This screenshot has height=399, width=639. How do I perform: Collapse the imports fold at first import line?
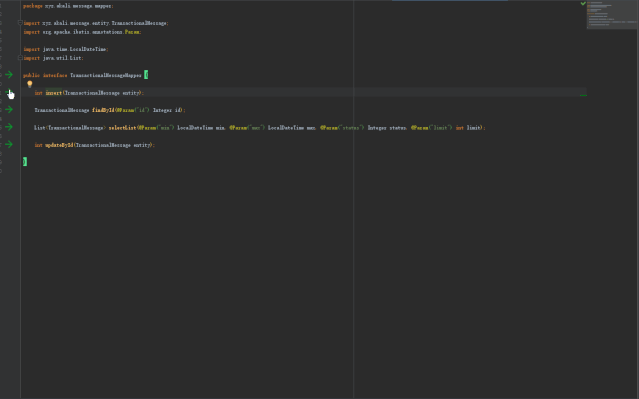coord(20,23)
